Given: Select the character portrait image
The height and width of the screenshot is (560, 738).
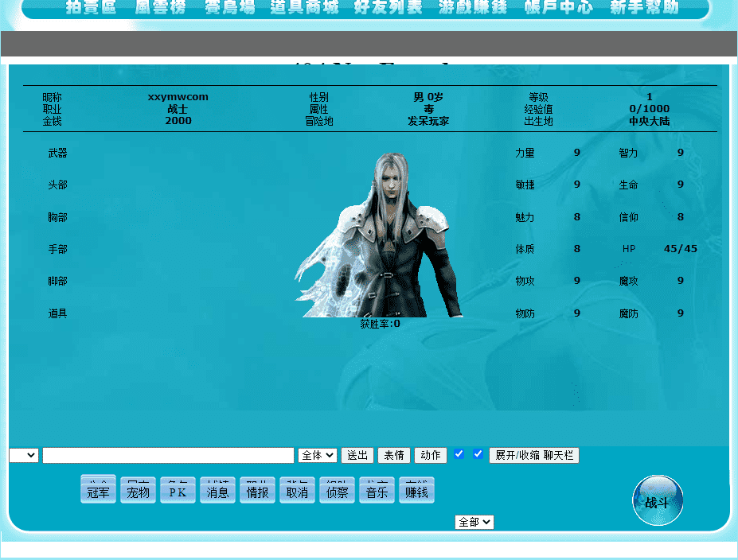Looking at the screenshot, I should (379, 235).
